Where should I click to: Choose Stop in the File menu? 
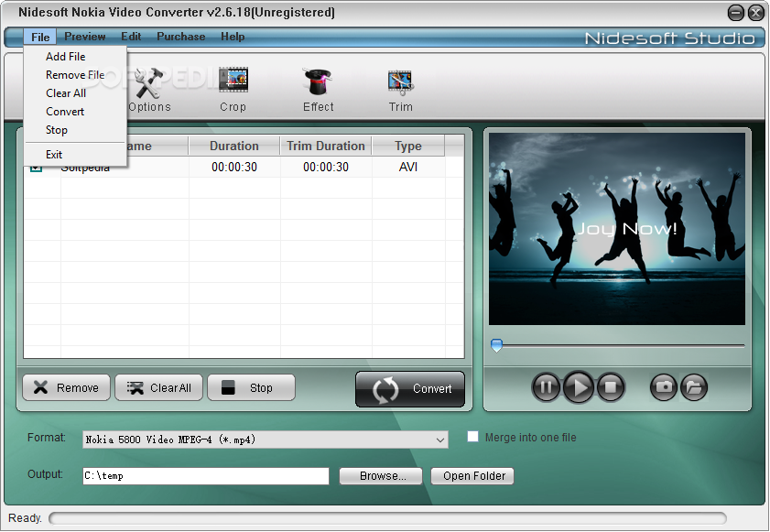(x=57, y=130)
